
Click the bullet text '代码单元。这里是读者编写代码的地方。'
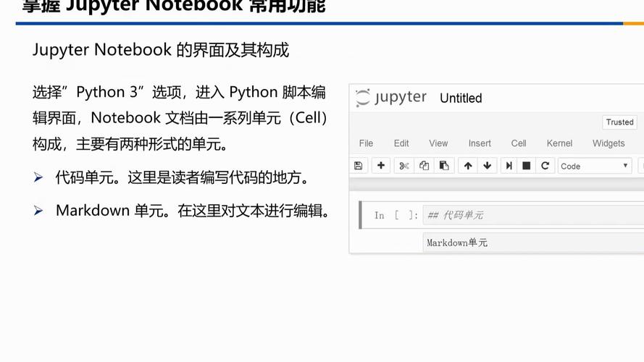pos(182,177)
